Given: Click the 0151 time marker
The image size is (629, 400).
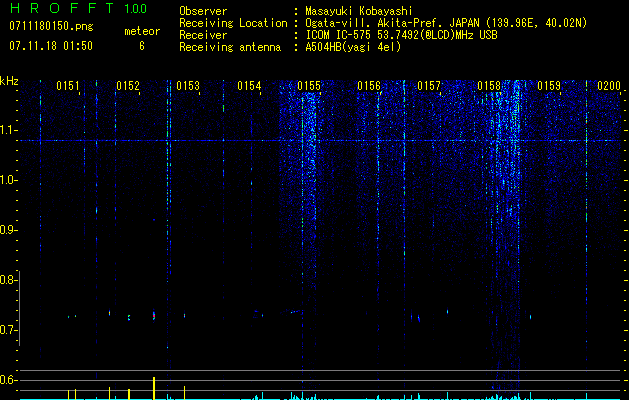Looking at the screenshot, I should (x=68, y=86).
